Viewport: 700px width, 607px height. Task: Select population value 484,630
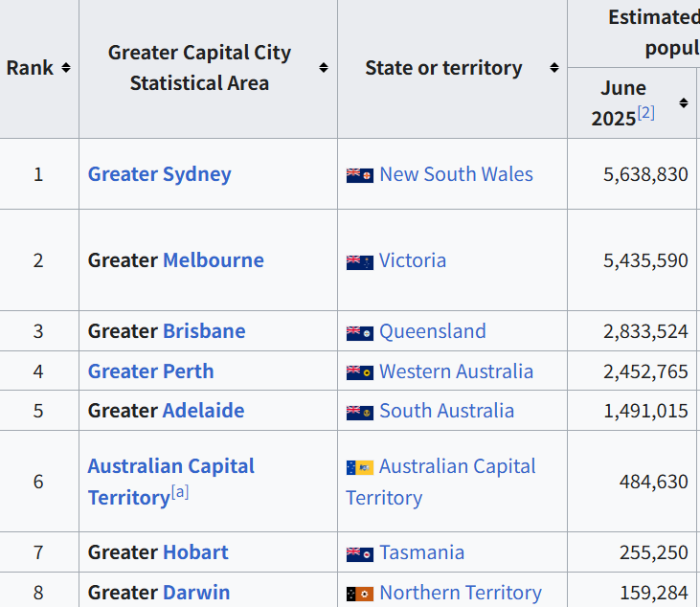point(654,482)
